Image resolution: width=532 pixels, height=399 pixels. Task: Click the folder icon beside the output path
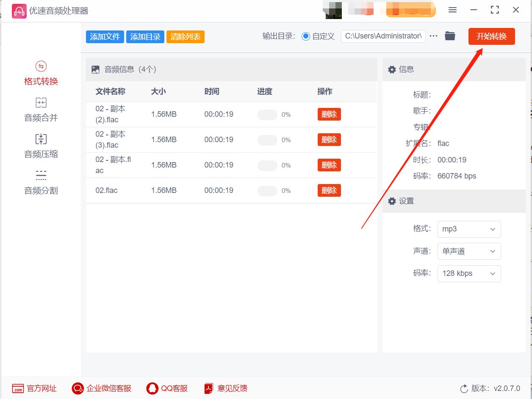click(450, 36)
